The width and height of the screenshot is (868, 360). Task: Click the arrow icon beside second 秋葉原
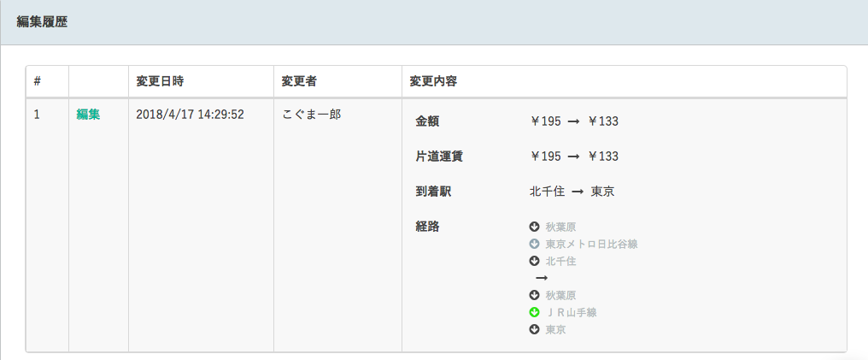[534, 295]
